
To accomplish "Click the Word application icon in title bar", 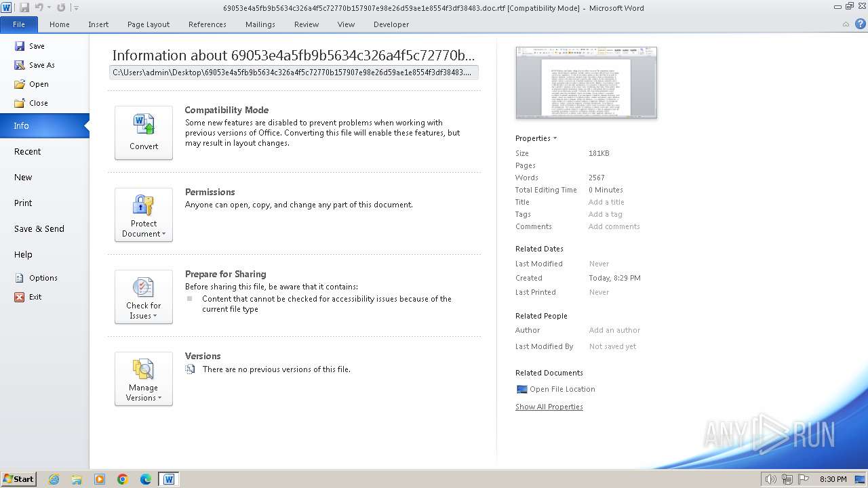I will pyautogui.click(x=6, y=7).
